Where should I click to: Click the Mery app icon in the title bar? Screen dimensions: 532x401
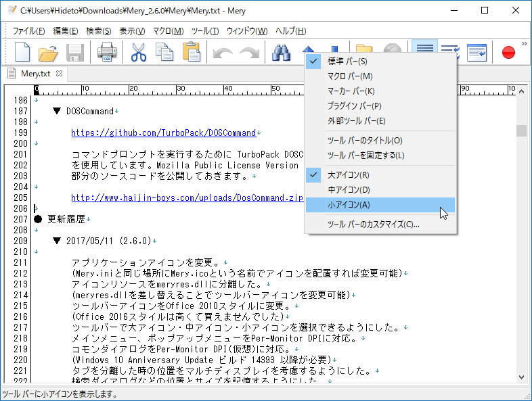(x=12, y=10)
